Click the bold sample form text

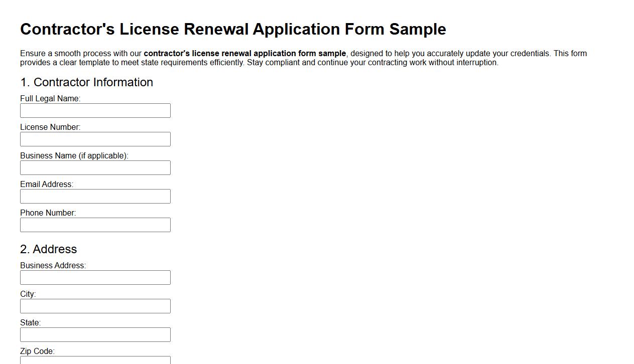(245, 53)
